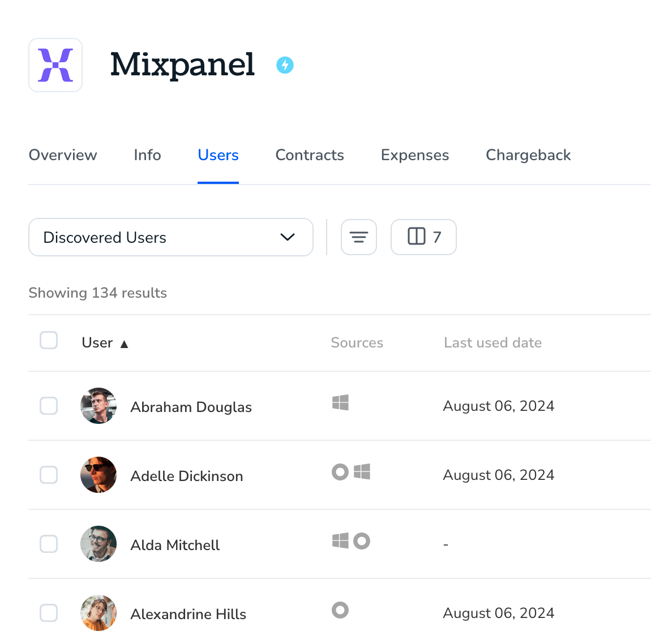Click Alda Mitchell's empty last used dash
Screen dimensions: 651x644
[446, 544]
